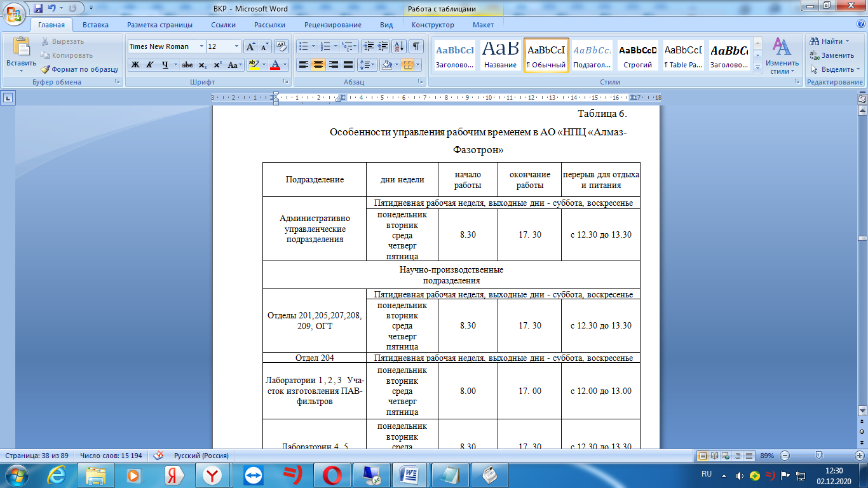Open the Times New Roman font name dropdown

(201, 46)
